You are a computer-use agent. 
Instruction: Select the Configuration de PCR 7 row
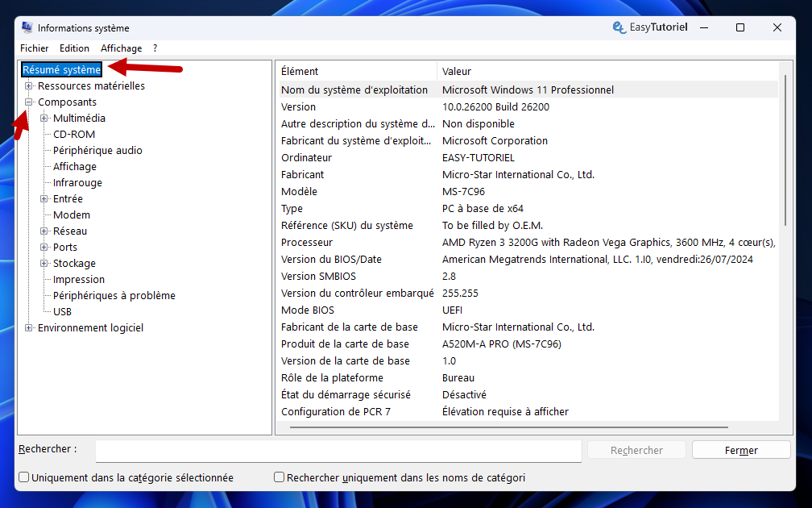pyautogui.click(x=528, y=411)
